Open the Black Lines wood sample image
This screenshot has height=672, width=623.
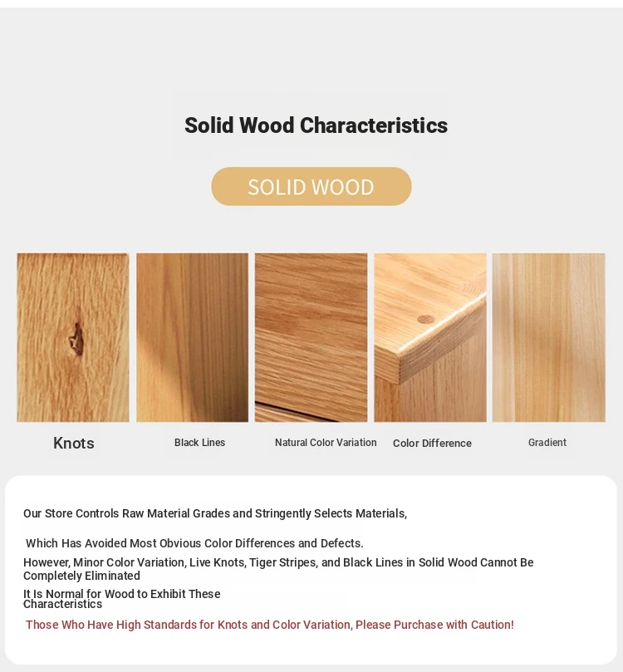point(192,338)
